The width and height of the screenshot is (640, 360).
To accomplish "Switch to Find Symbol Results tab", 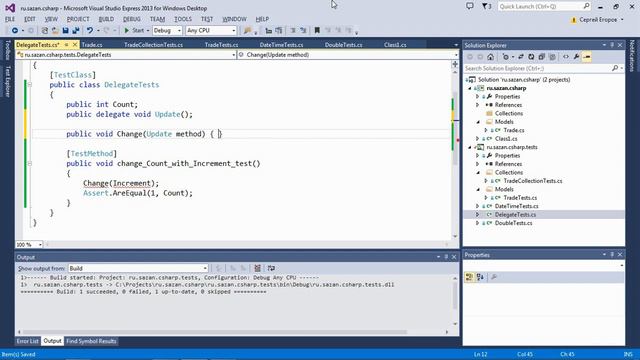I will pyautogui.click(x=91, y=341).
